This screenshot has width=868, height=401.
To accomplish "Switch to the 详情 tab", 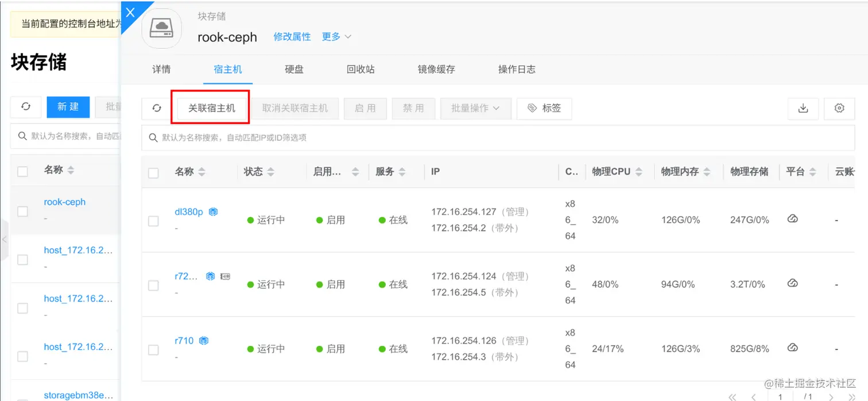I will 161,70.
